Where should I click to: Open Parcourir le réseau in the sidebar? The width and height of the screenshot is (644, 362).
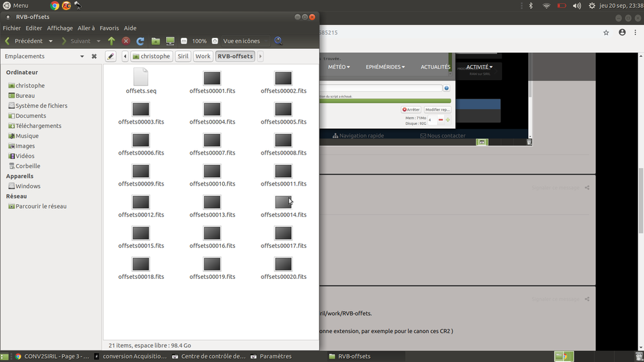pos(37,206)
